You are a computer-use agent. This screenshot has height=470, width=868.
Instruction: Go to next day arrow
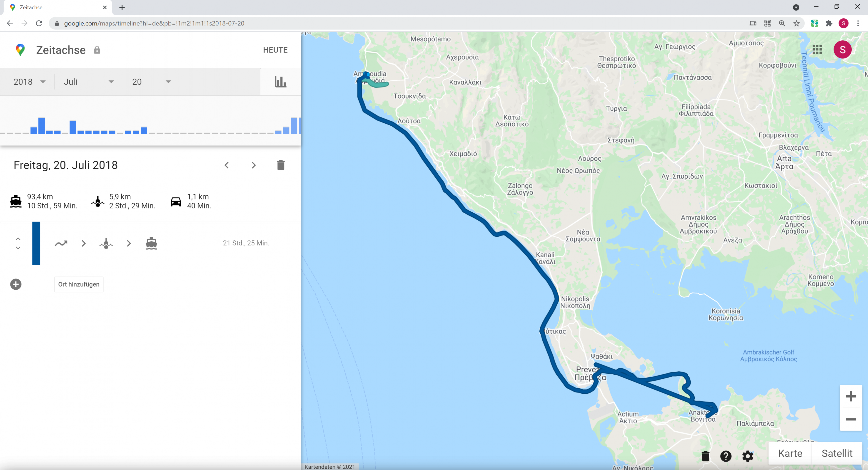253,165
